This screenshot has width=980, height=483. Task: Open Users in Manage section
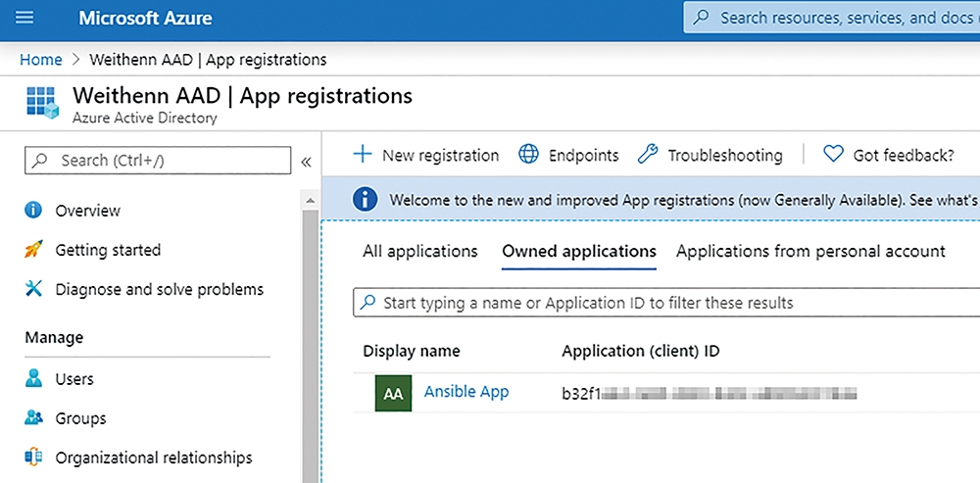tap(74, 379)
